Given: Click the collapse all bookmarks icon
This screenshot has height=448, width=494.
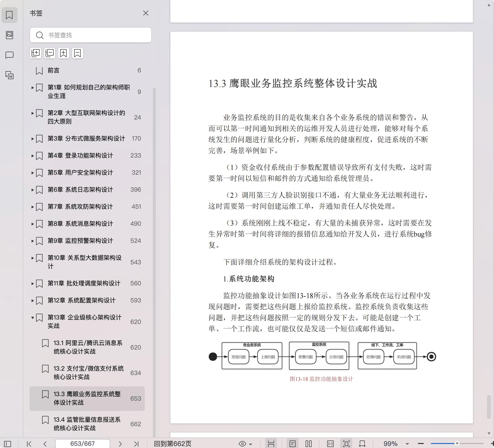Looking at the screenshot, I should pos(50,53).
